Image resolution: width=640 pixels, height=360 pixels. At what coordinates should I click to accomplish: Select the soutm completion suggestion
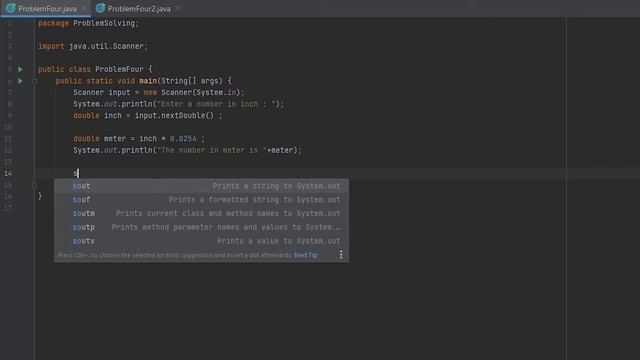click(x=201, y=213)
